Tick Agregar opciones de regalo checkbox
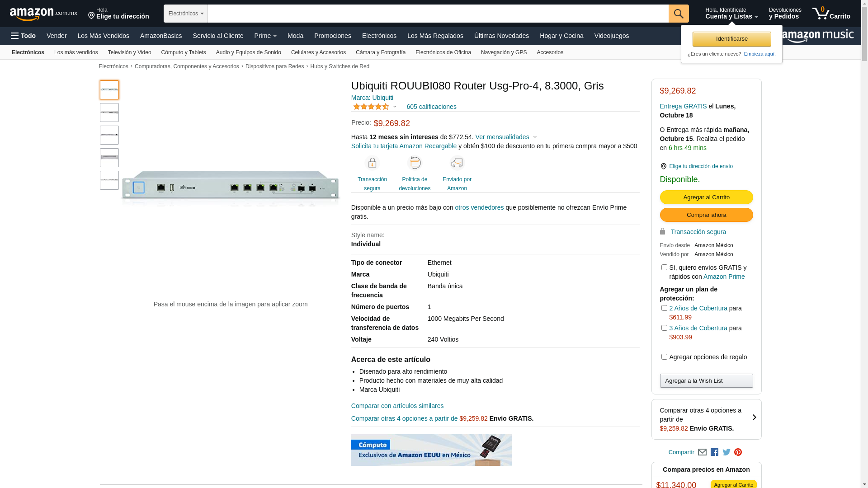The height and width of the screenshot is (488, 868). (664, 357)
